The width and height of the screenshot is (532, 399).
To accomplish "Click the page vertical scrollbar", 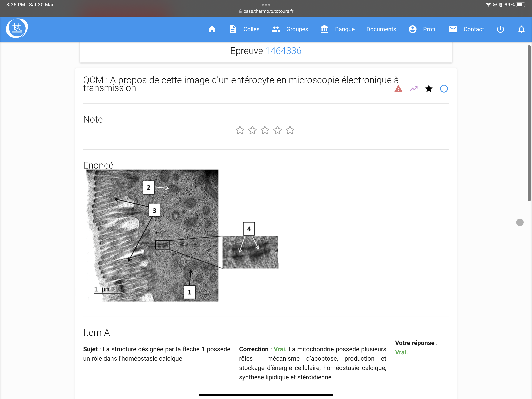I will pos(529,123).
